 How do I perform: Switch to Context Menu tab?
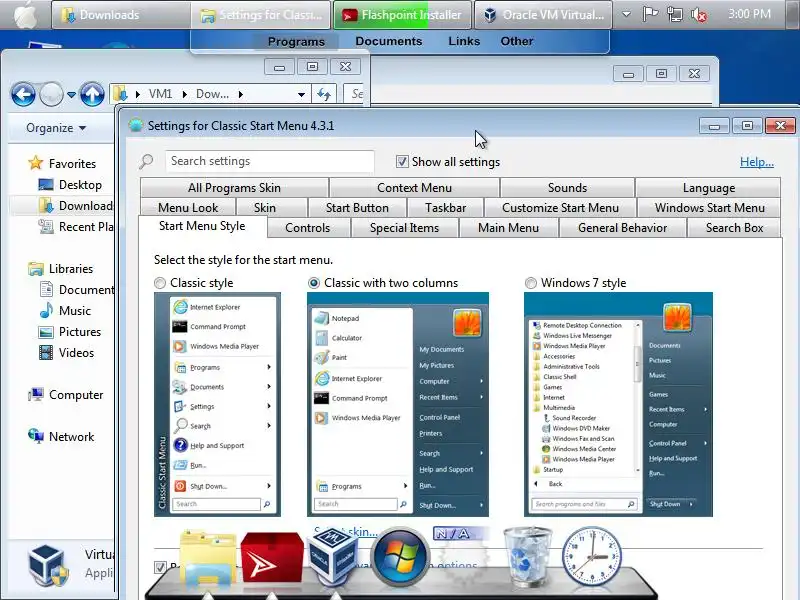pyautogui.click(x=414, y=188)
